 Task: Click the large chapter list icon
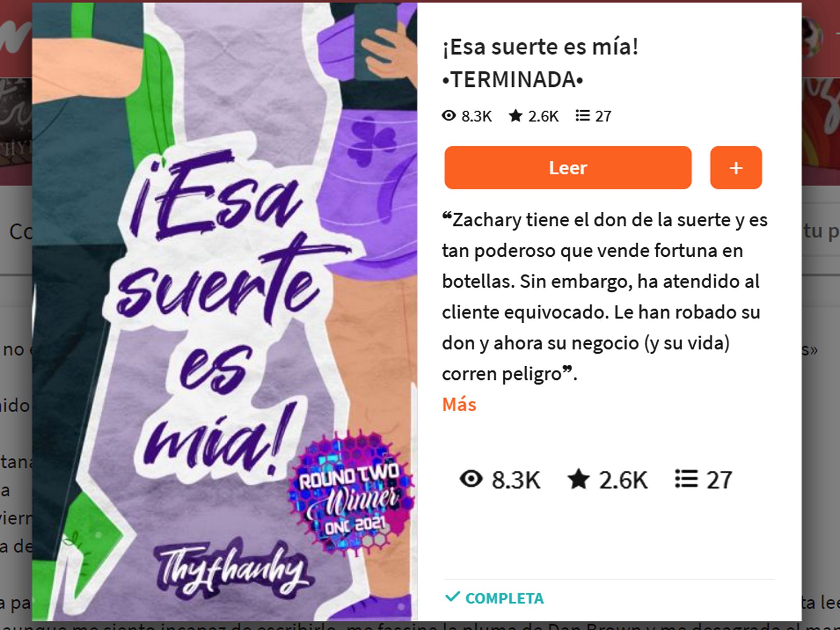coord(686,479)
